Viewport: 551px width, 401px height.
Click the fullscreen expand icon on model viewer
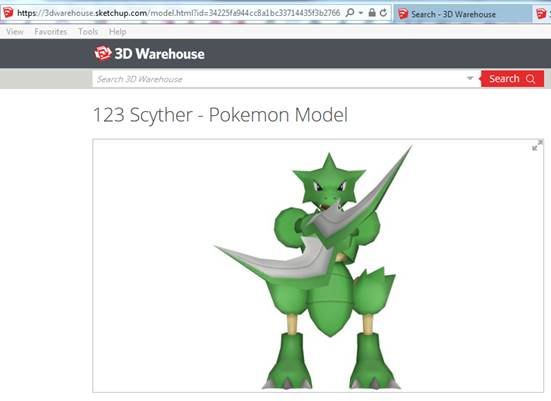click(x=537, y=145)
